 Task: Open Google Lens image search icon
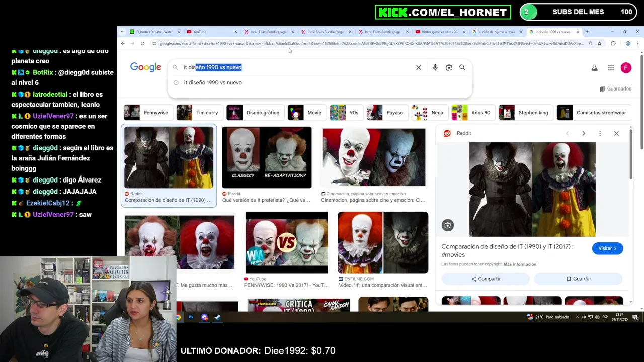[x=449, y=67]
